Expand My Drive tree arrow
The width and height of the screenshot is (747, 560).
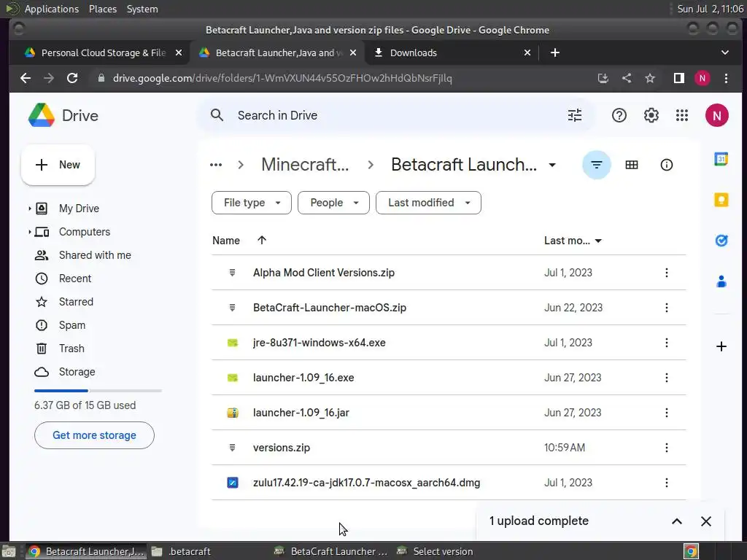(29, 209)
